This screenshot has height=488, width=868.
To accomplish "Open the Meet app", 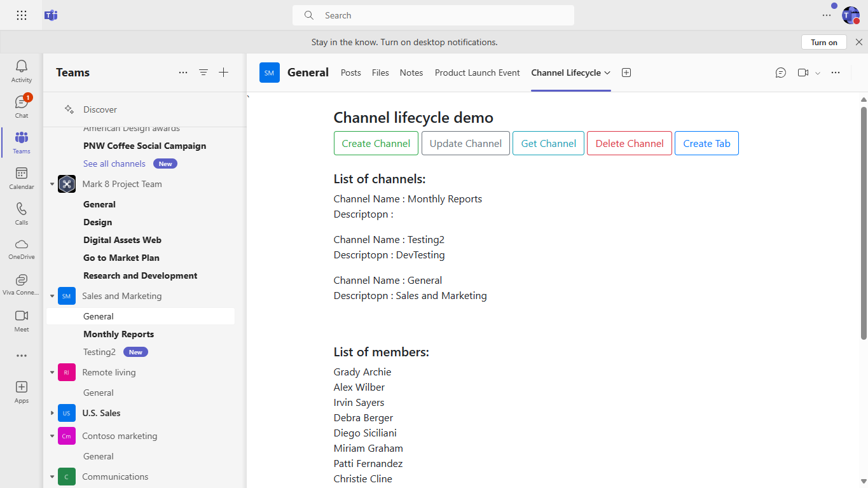I will (x=22, y=321).
